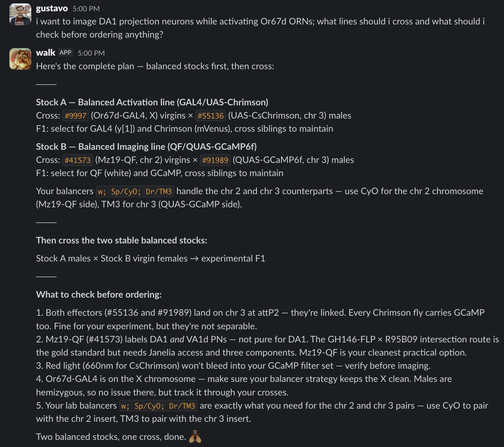
Task: Click the 'Two balanced stocks, one cross, done' line
Action: (x=111, y=436)
